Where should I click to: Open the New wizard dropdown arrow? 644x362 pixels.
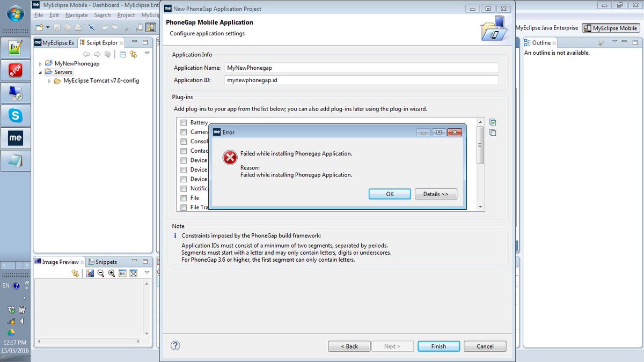click(47, 27)
